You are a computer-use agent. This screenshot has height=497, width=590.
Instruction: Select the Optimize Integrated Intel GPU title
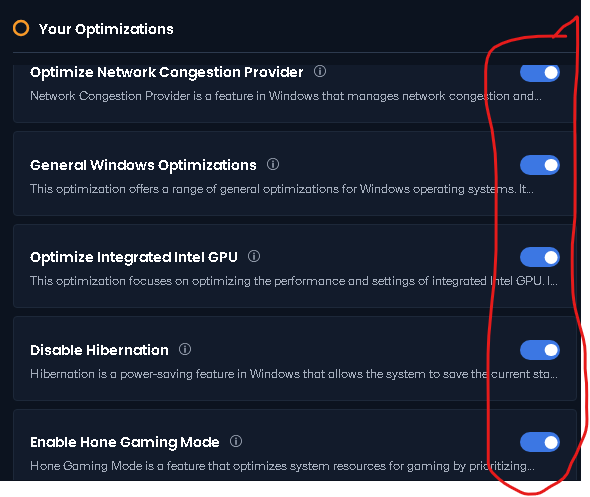tap(134, 257)
